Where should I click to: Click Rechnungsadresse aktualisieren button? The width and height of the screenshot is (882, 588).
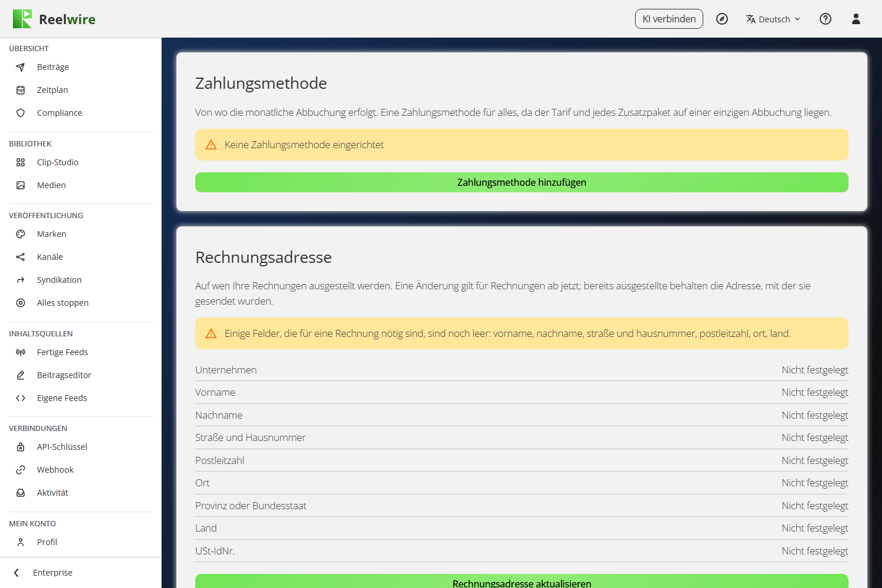coord(522,581)
